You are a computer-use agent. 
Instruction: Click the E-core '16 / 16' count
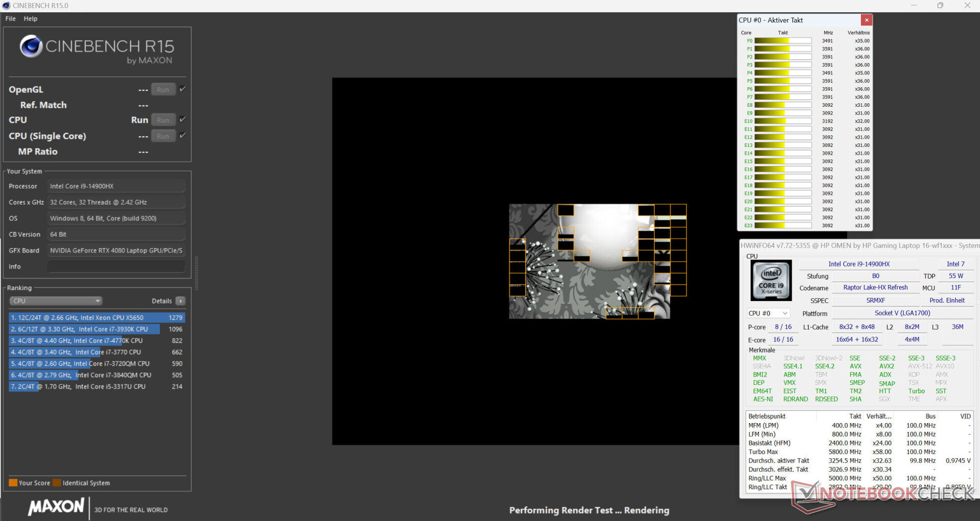[783, 339]
